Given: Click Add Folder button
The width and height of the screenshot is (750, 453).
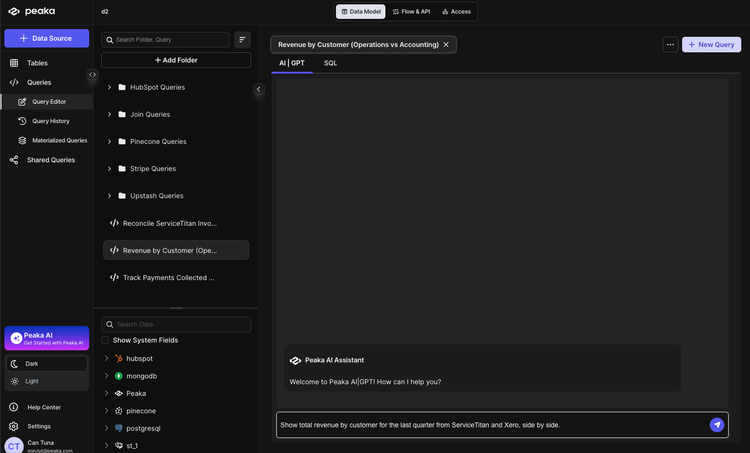Looking at the screenshot, I should (x=176, y=60).
